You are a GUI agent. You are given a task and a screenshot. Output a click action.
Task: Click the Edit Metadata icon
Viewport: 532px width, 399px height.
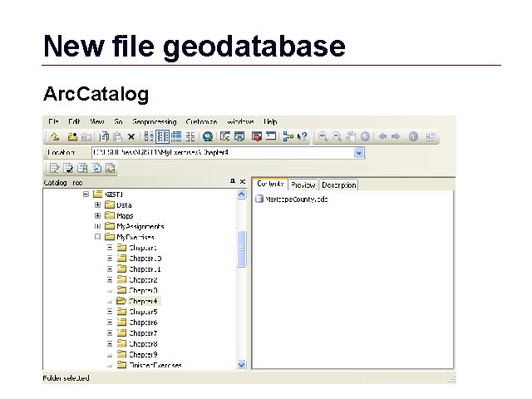[x=54, y=168]
